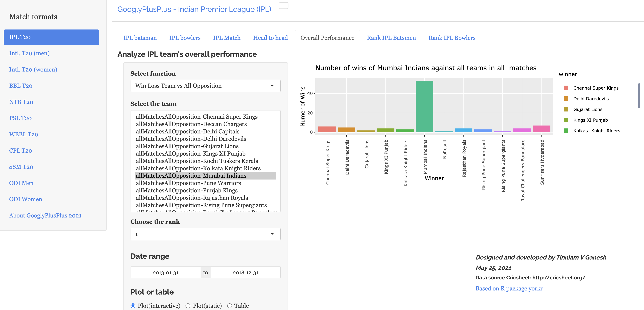Open the Select function dropdown

pos(205,86)
